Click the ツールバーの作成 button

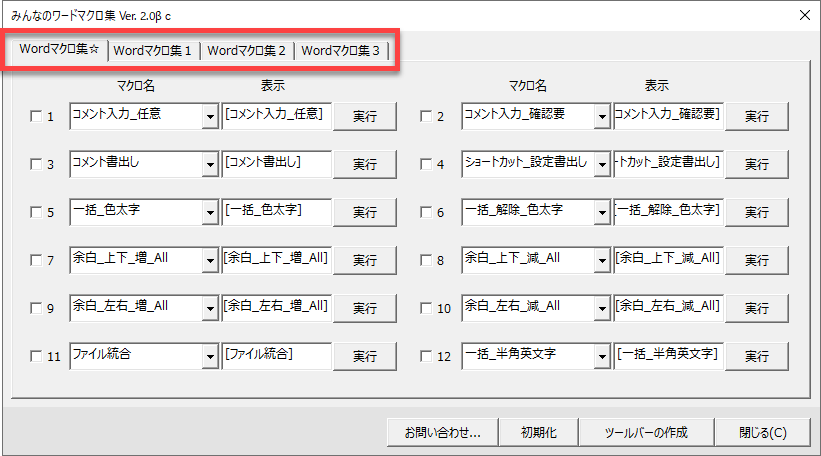pos(645,433)
